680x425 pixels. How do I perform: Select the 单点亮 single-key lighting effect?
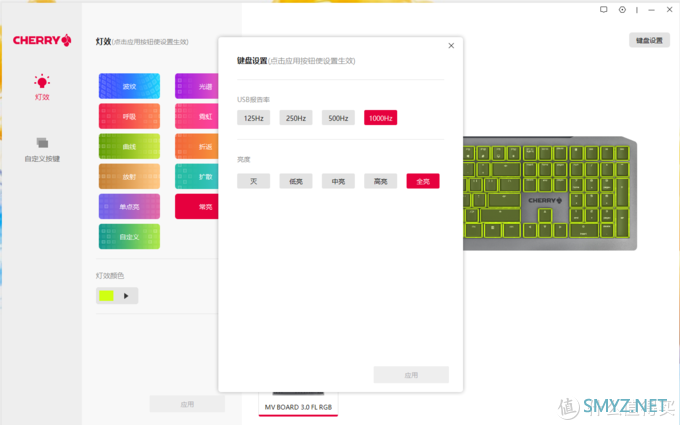(x=129, y=206)
